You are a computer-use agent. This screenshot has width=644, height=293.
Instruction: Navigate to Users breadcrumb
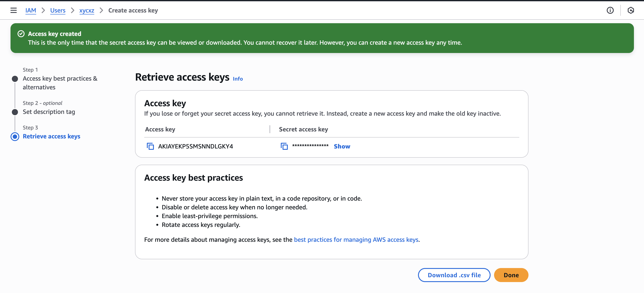coord(58,10)
